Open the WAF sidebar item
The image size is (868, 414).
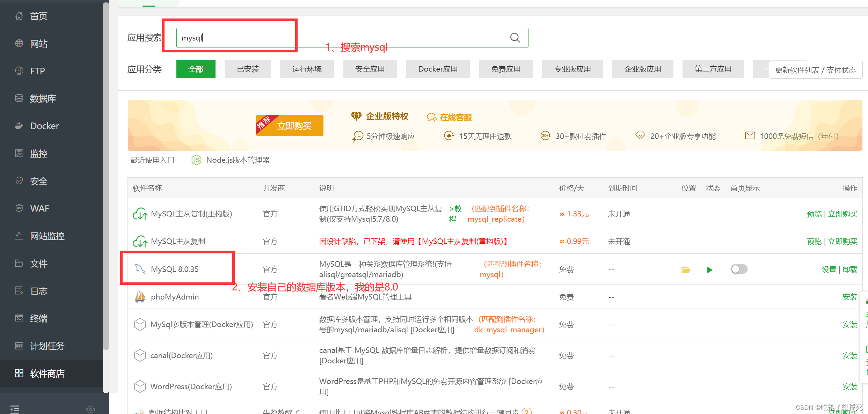(39, 208)
